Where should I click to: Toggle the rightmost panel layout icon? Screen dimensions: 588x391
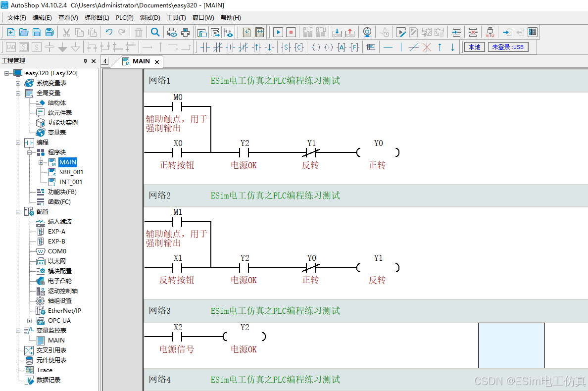tap(533, 32)
